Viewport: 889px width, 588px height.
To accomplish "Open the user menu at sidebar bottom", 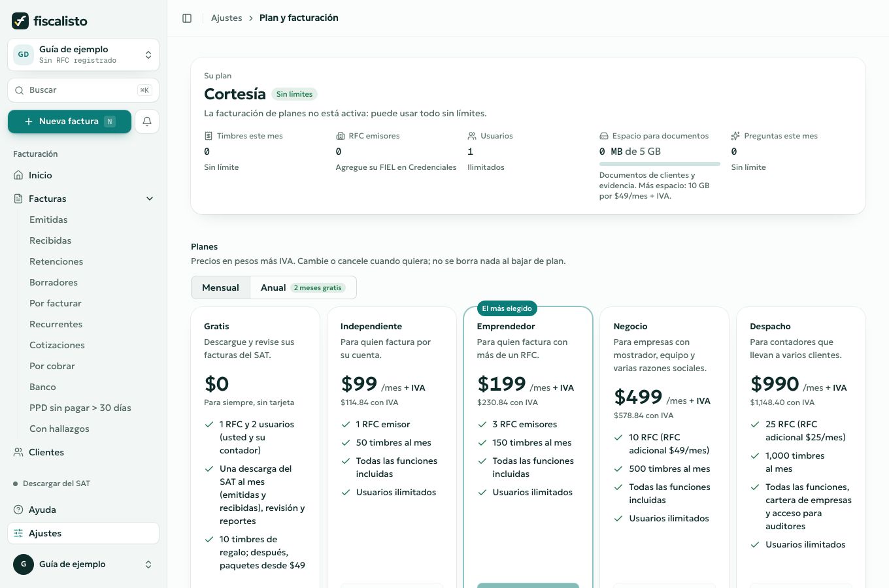I will 83,564.
